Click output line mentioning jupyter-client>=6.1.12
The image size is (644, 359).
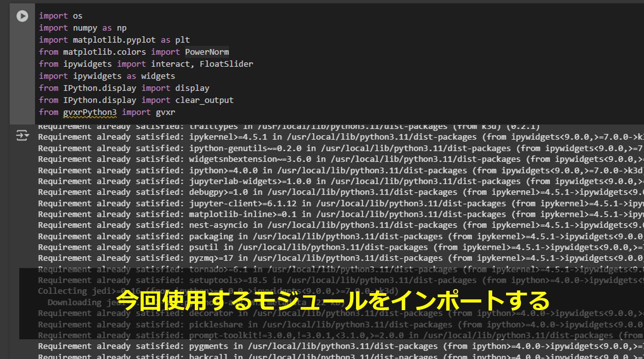[341, 203]
